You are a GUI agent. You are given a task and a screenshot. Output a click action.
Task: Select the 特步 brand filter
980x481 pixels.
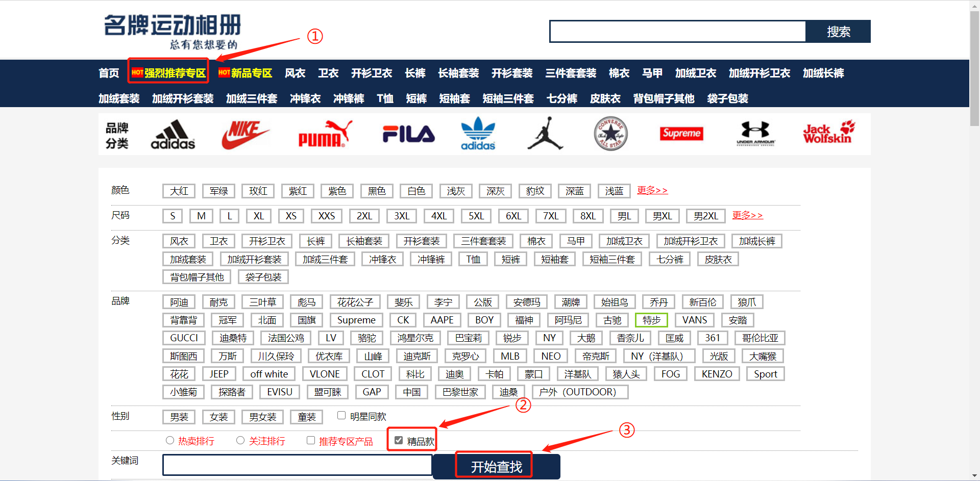(651, 320)
